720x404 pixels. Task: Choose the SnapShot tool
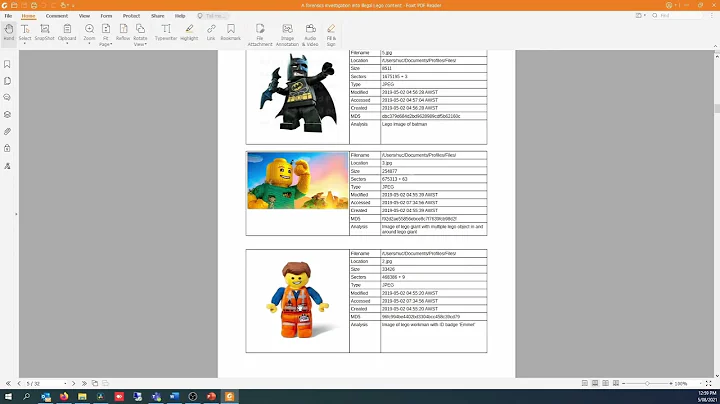click(x=45, y=33)
